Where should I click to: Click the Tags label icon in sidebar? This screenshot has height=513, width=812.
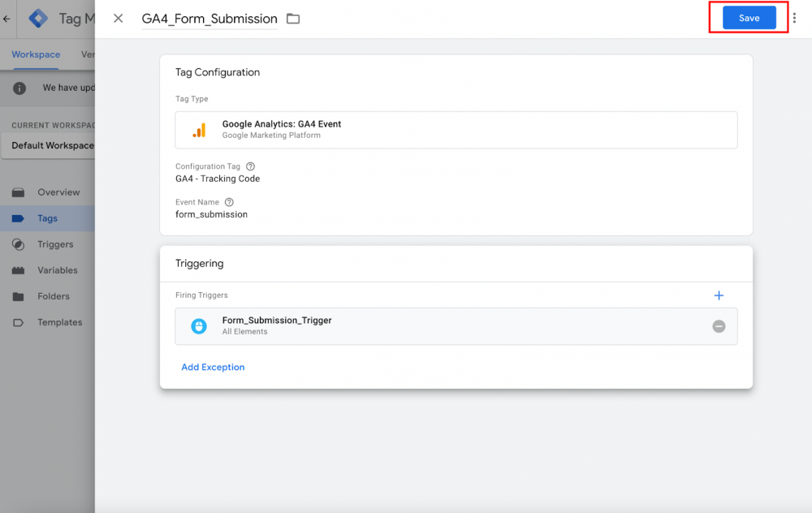click(x=18, y=218)
